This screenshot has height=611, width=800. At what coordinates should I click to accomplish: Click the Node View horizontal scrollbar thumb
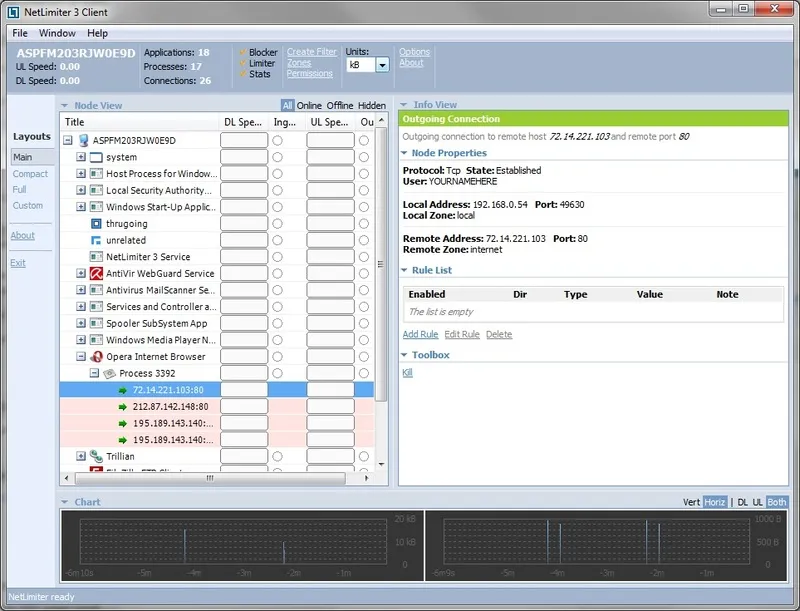pyautogui.click(x=210, y=478)
